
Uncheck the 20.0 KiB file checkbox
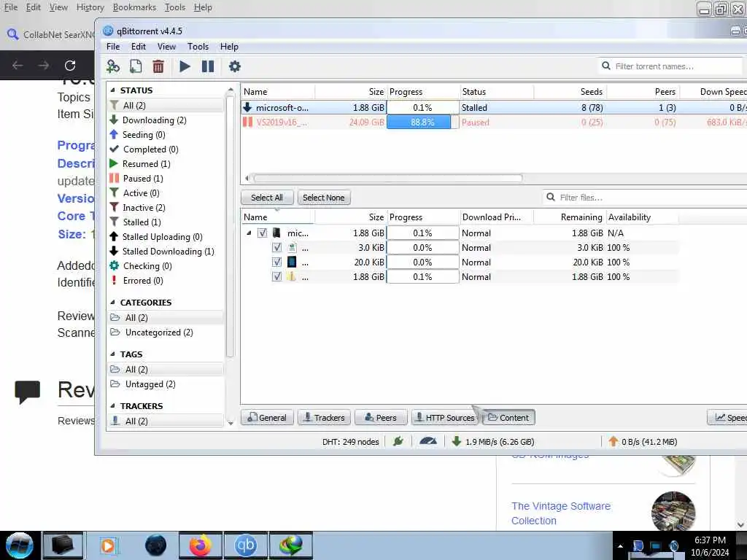click(276, 262)
